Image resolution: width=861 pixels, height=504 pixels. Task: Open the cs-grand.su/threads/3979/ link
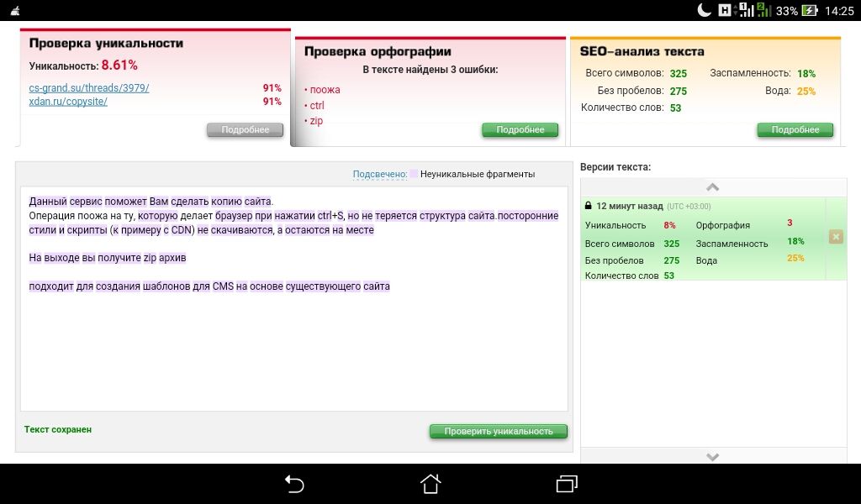point(89,88)
